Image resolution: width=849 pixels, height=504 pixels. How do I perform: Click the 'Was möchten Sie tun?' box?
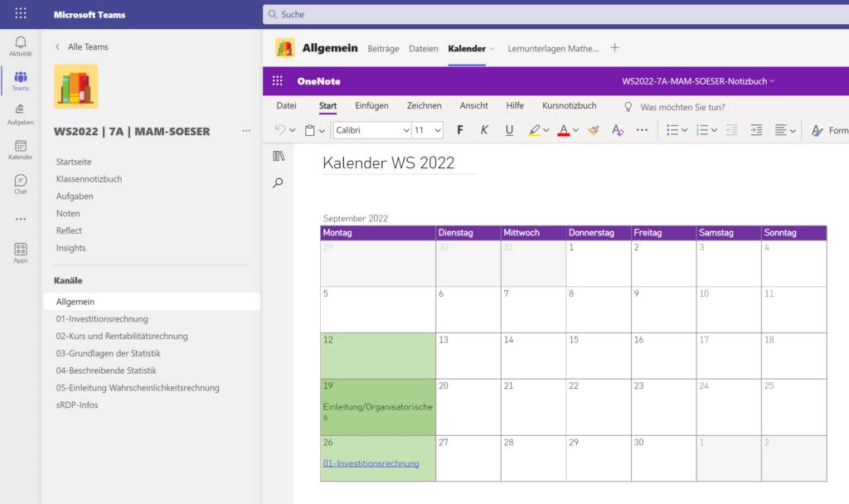pos(682,107)
